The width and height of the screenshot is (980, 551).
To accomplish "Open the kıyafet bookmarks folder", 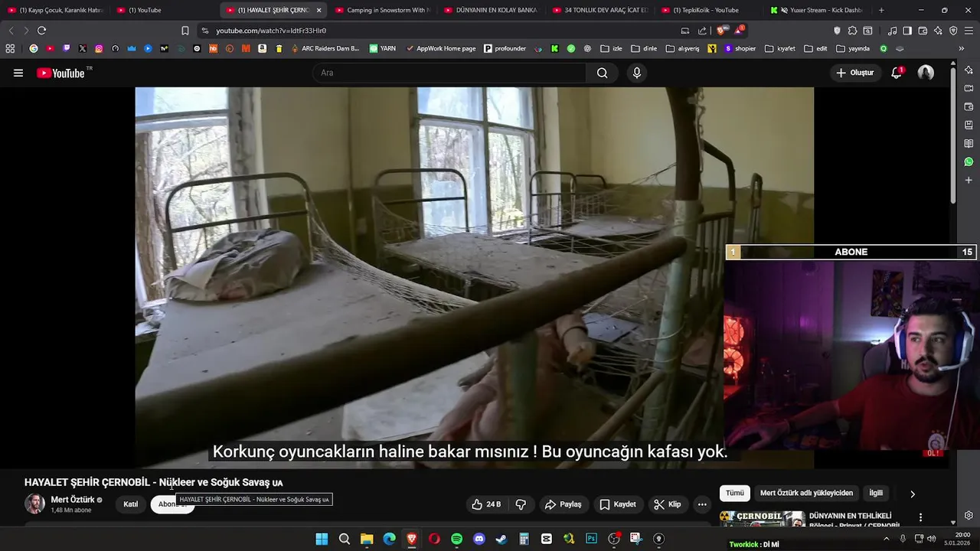I will 780,48.
